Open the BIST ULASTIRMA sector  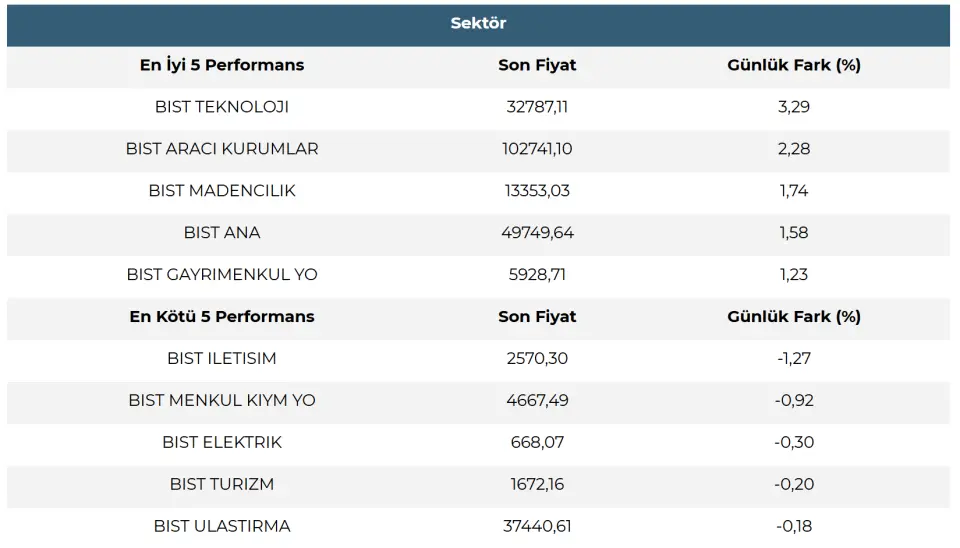click(222, 527)
